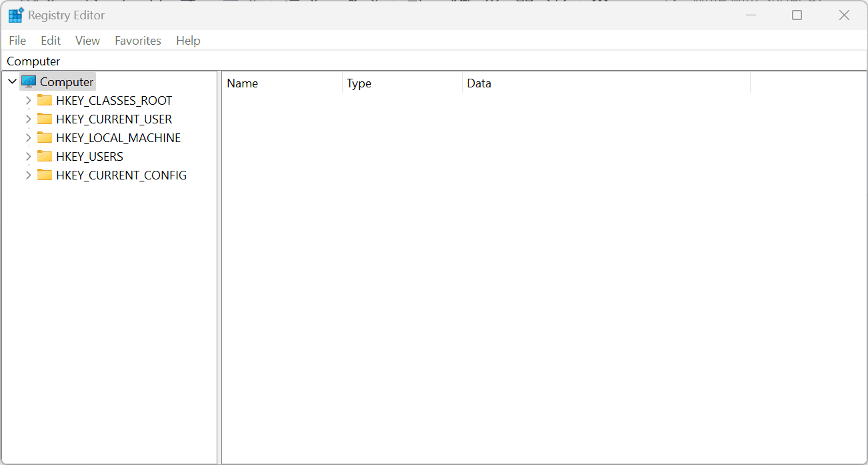Select the Computer label in tree

click(67, 81)
